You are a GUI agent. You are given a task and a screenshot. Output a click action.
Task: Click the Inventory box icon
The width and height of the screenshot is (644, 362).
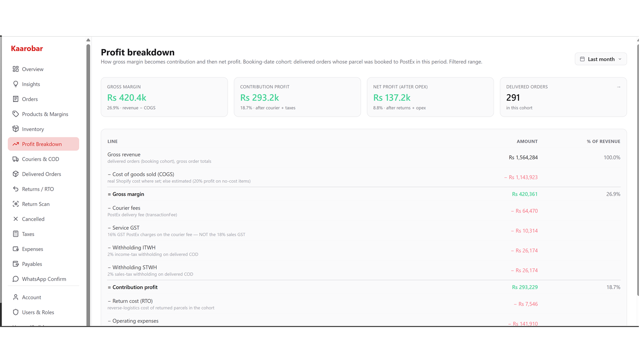16,129
